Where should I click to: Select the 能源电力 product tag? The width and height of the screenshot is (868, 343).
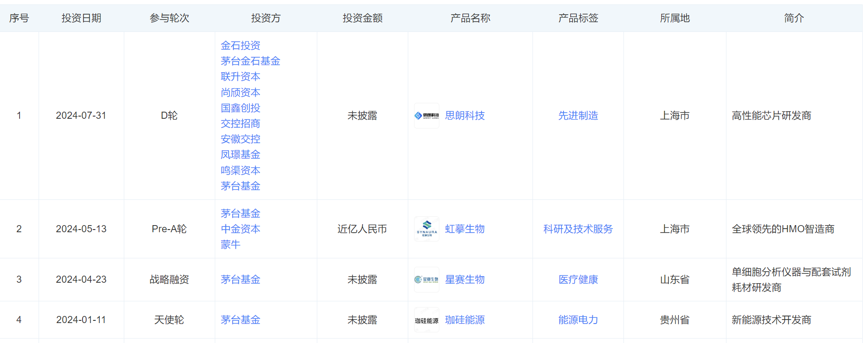point(578,320)
